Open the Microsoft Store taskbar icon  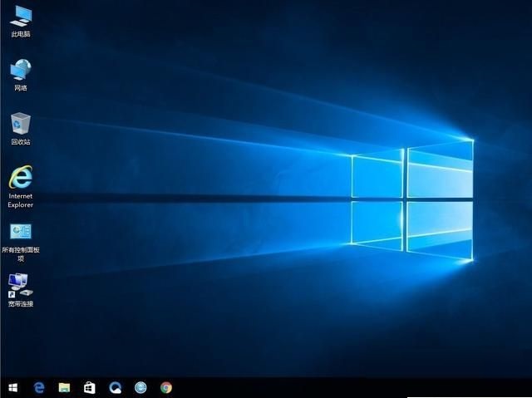coord(90,387)
